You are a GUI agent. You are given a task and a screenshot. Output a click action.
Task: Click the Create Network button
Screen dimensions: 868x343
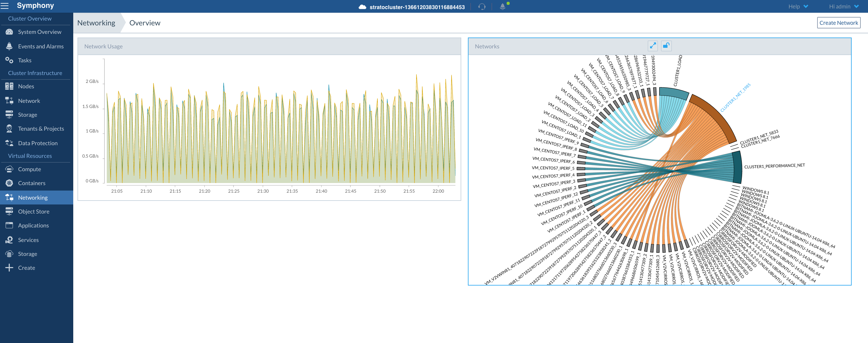point(838,23)
